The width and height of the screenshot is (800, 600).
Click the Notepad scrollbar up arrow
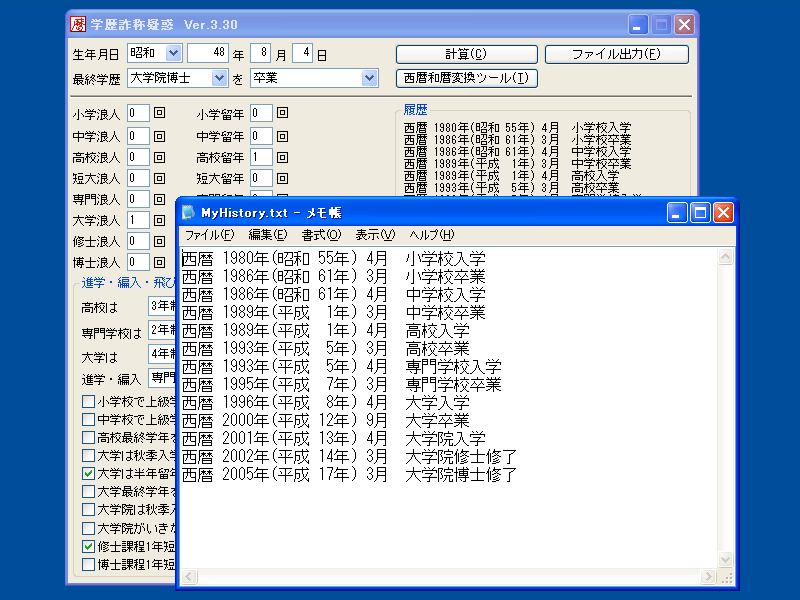point(726,257)
